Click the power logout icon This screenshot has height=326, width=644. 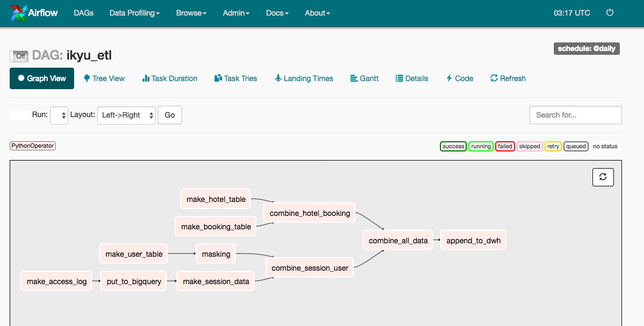pyautogui.click(x=610, y=12)
